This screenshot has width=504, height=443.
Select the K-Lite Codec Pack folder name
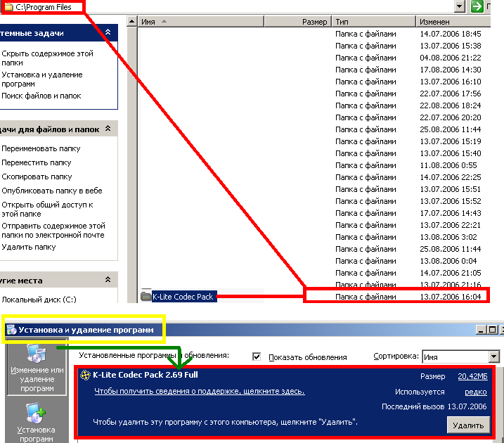[x=183, y=297]
